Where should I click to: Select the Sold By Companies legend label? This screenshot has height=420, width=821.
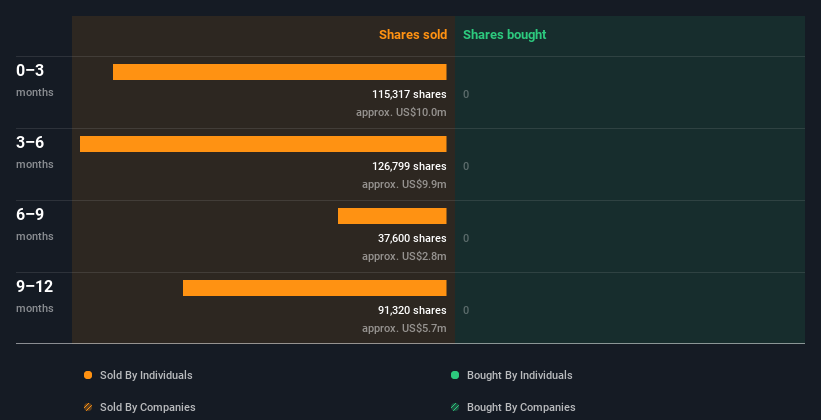tap(148, 407)
